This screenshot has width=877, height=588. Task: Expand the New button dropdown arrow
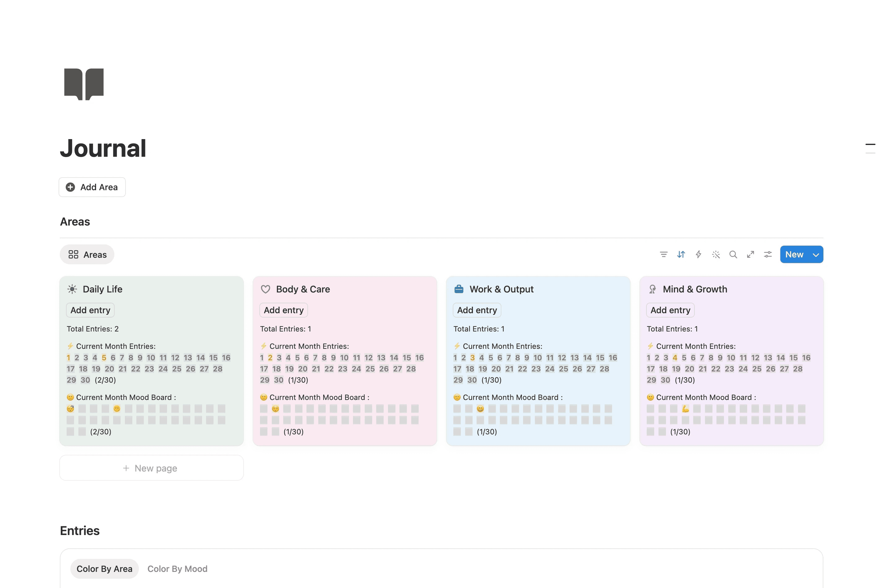pos(815,255)
